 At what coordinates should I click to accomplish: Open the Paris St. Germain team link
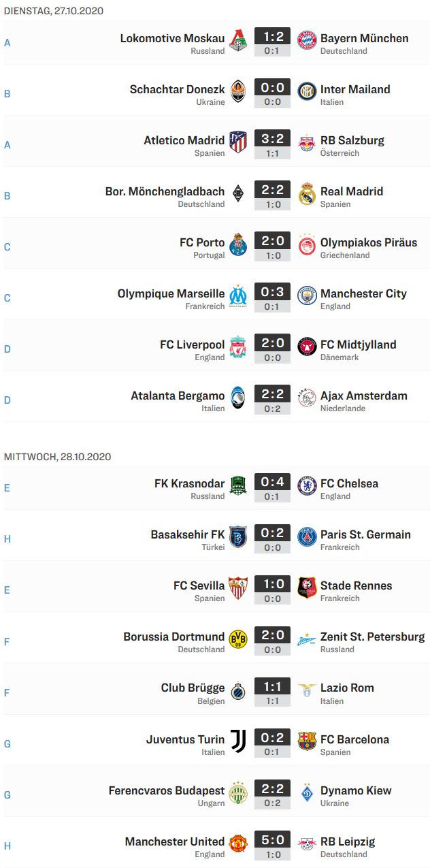point(365,534)
